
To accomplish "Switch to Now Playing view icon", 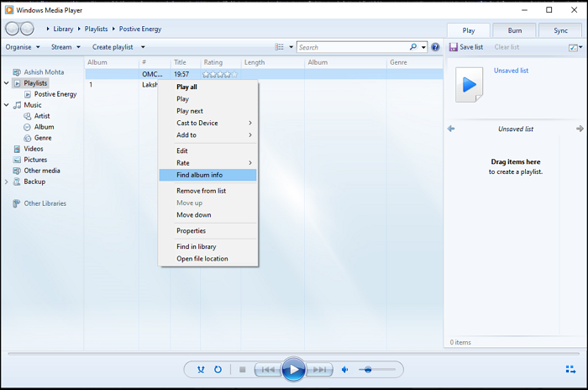I will click(570, 369).
